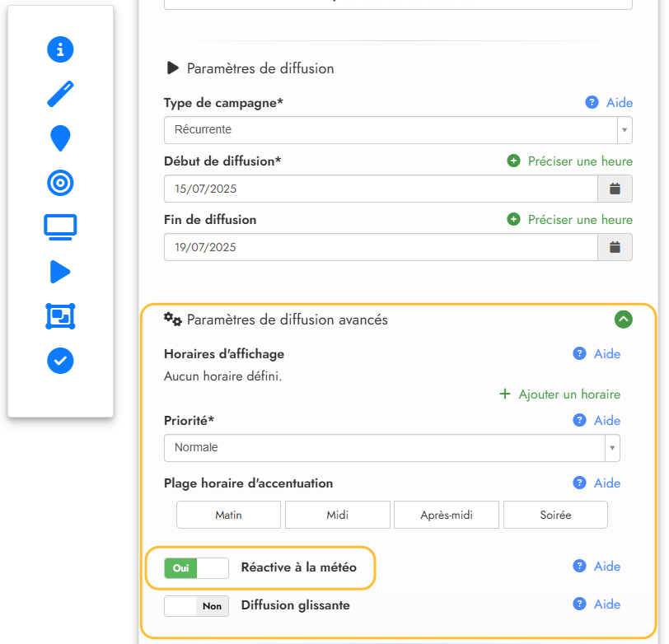Click the Fin de diffusion date field
This screenshot has width=669, height=644.
(x=380, y=247)
